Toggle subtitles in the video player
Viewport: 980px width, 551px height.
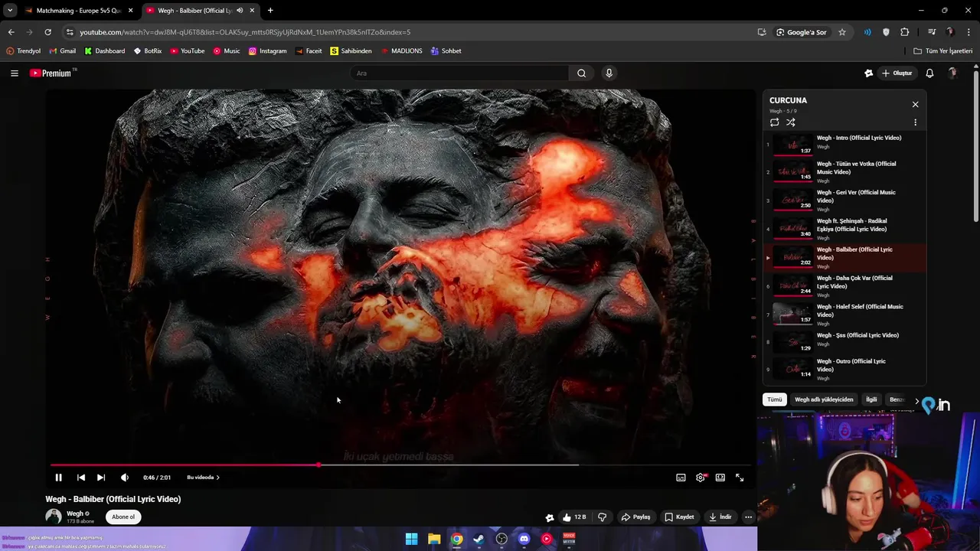click(x=681, y=478)
